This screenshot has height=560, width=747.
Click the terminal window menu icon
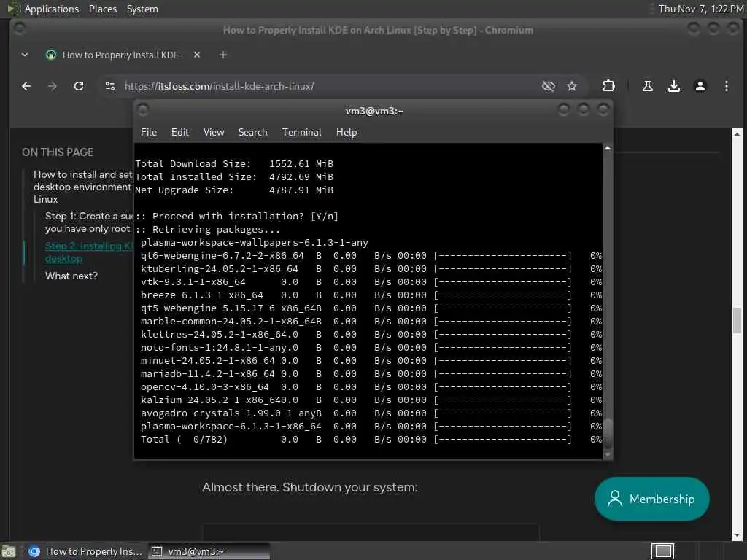143,110
